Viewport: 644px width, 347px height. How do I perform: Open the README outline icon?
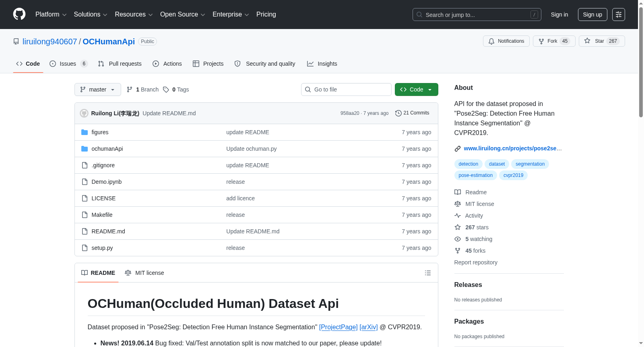click(x=428, y=273)
